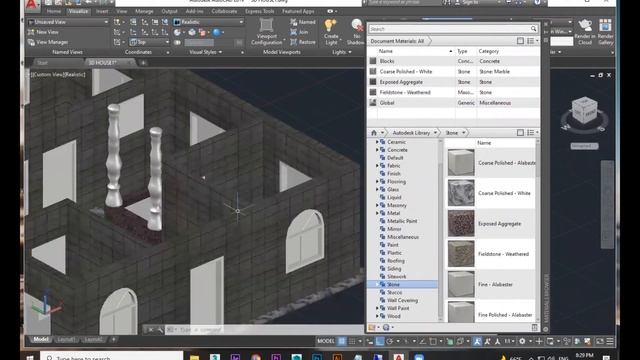The height and width of the screenshot is (360, 640).
Task: Open the Output ribbon tab
Action: tap(169, 11)
